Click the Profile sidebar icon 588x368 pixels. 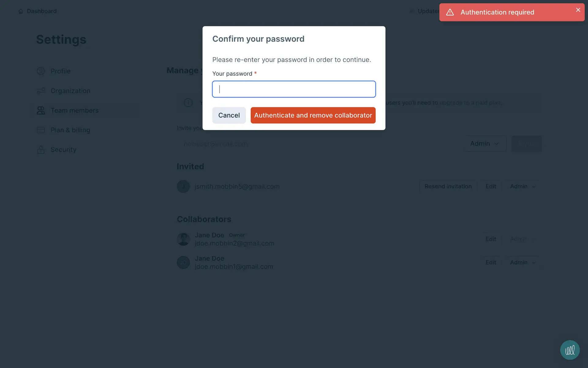[x=41, y=71]
